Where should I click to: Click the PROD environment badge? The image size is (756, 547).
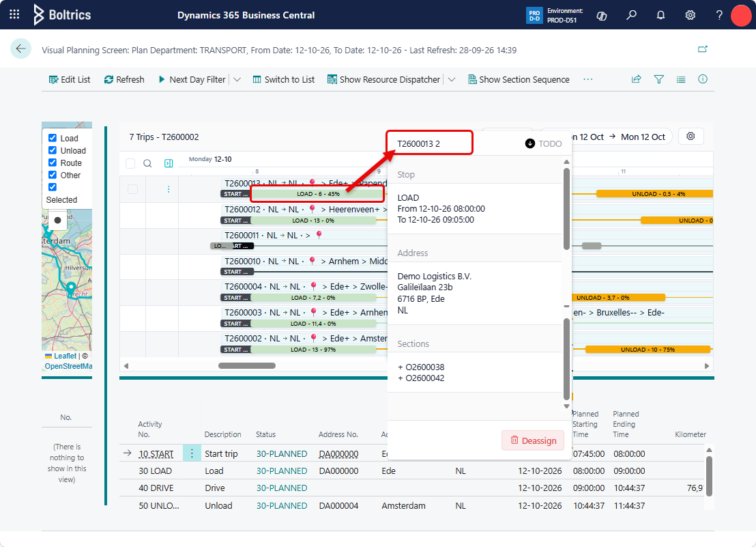(x=534, y=16)
